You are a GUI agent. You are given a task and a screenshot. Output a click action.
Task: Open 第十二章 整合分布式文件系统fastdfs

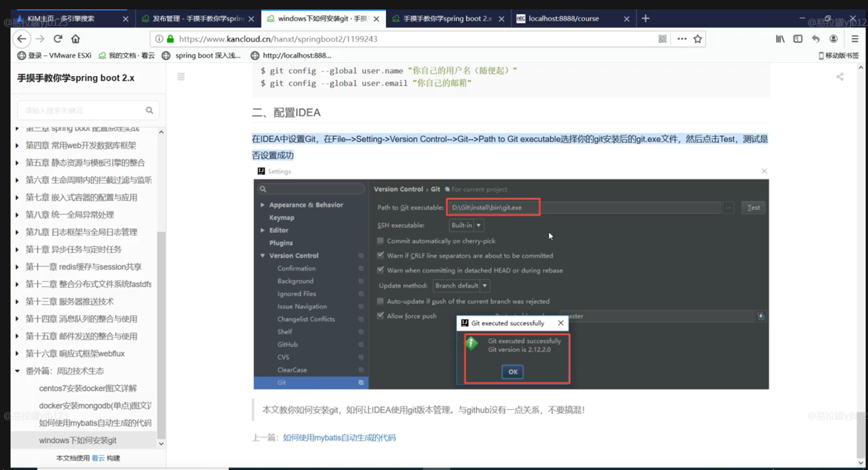click(x=88, y=284)
